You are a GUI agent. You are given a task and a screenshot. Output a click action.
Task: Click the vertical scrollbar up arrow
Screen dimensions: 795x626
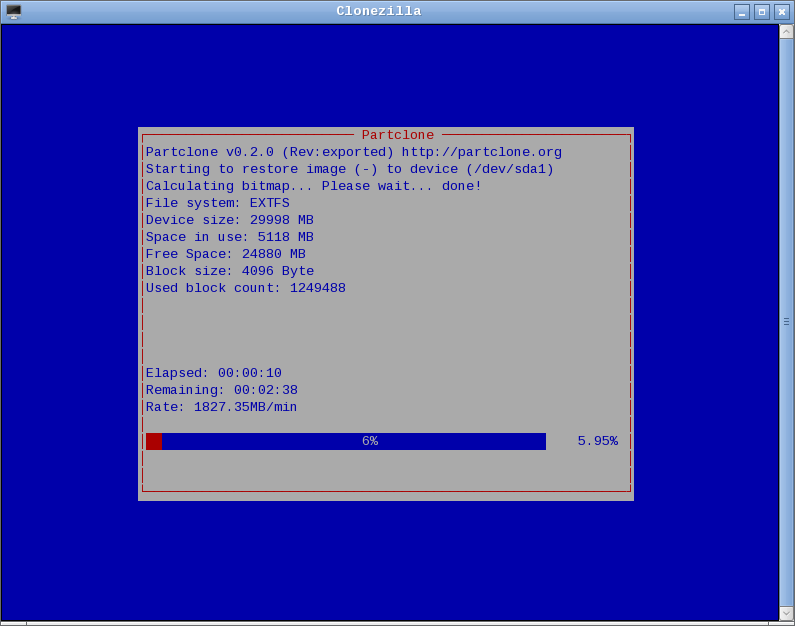pos(786,32)
